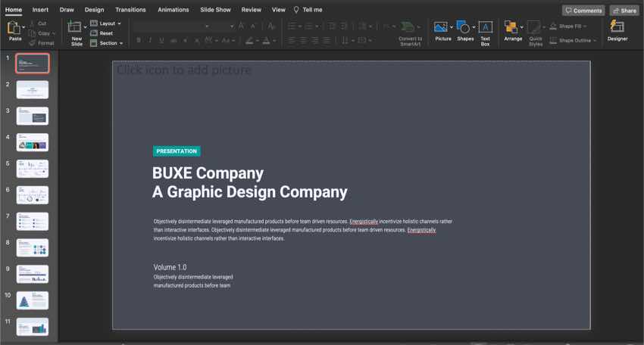
Task: Toggle align text left
Action: pos(292,41)
